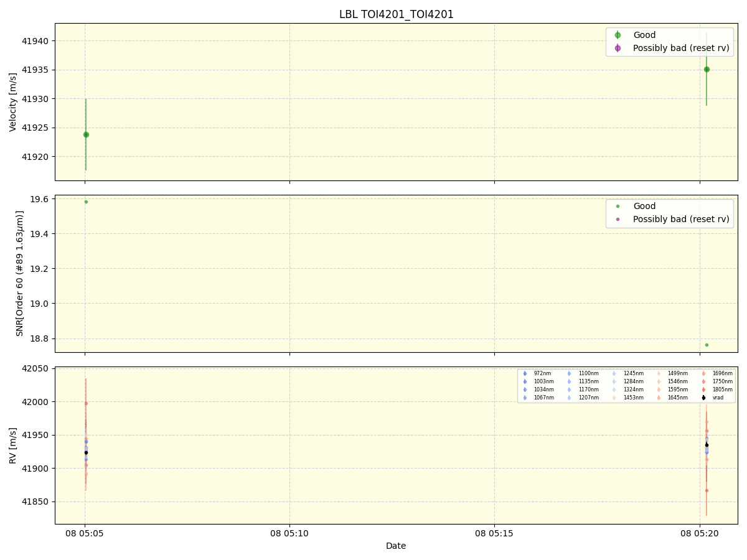Click the 1546nm legend marker

(659, 381)
